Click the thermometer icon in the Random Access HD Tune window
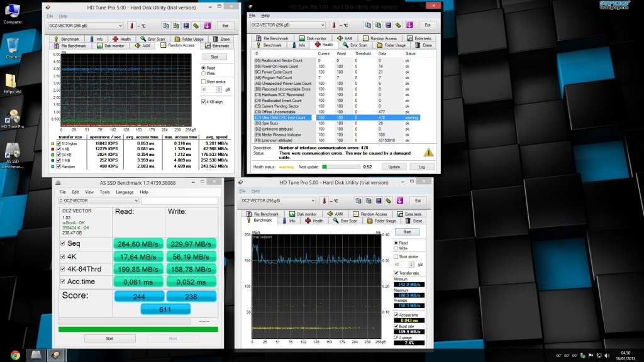The image size is (644, 362). pos(132,25)
